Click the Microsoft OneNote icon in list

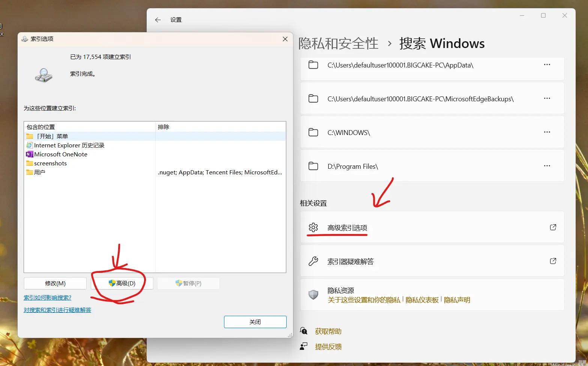(x=30, y=154)
